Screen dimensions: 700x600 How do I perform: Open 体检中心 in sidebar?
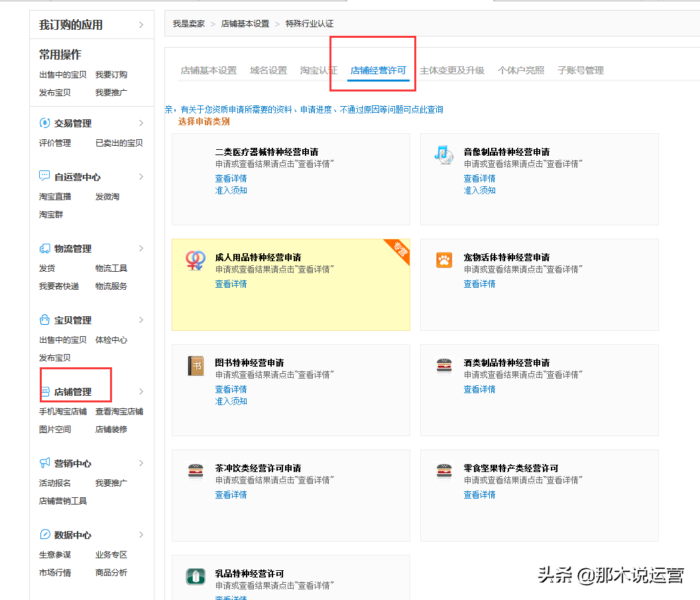coord(111,340)
